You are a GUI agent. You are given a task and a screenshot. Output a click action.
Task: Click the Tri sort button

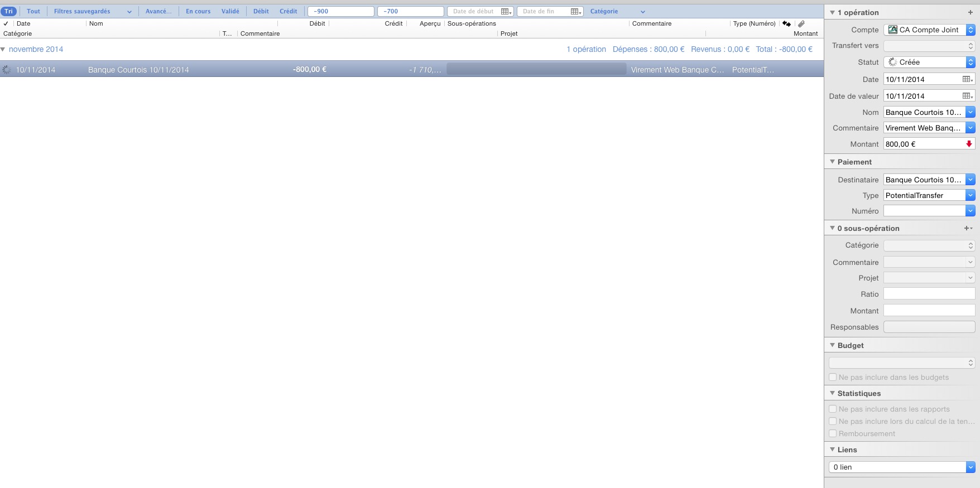(9, 11)
